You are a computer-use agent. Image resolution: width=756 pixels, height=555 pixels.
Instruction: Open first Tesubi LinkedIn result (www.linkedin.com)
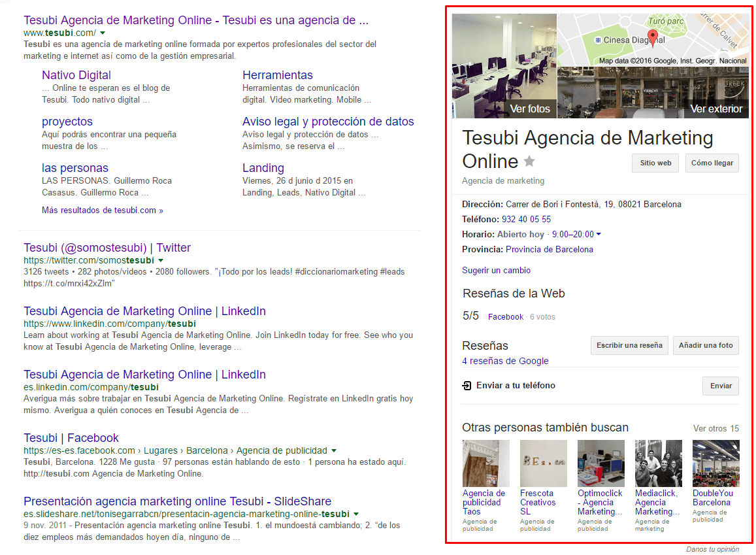(144, 311)
